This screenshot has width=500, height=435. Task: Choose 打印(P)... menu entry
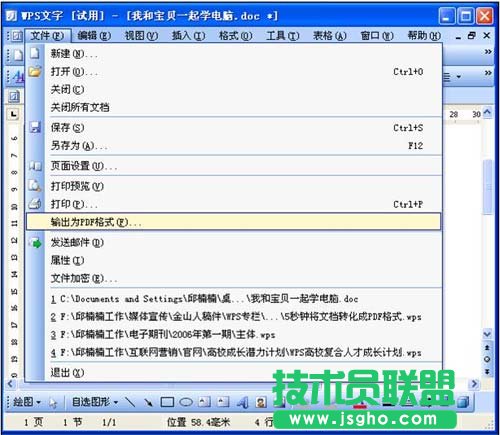[x=233, y=204]
